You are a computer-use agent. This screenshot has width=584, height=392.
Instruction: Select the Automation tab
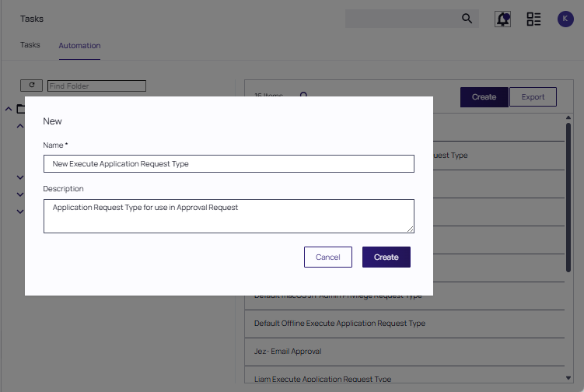pyautogui.click(x=79, y=45)
